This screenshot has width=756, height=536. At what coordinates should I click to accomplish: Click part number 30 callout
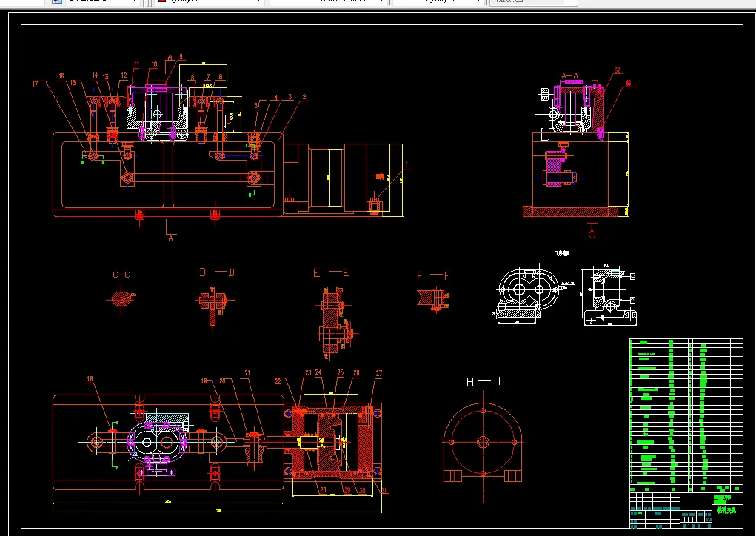tap(362, 491)
